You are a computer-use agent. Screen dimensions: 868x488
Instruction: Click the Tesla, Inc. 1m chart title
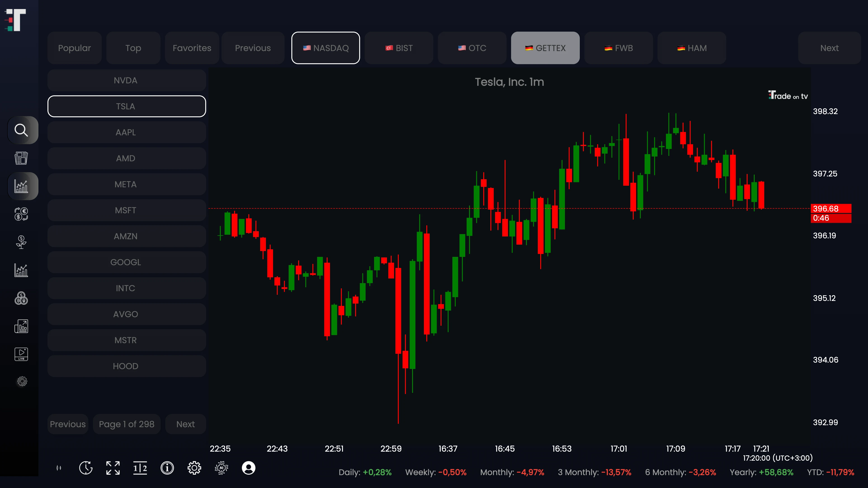pyautogui.click(x=509, y=82)
